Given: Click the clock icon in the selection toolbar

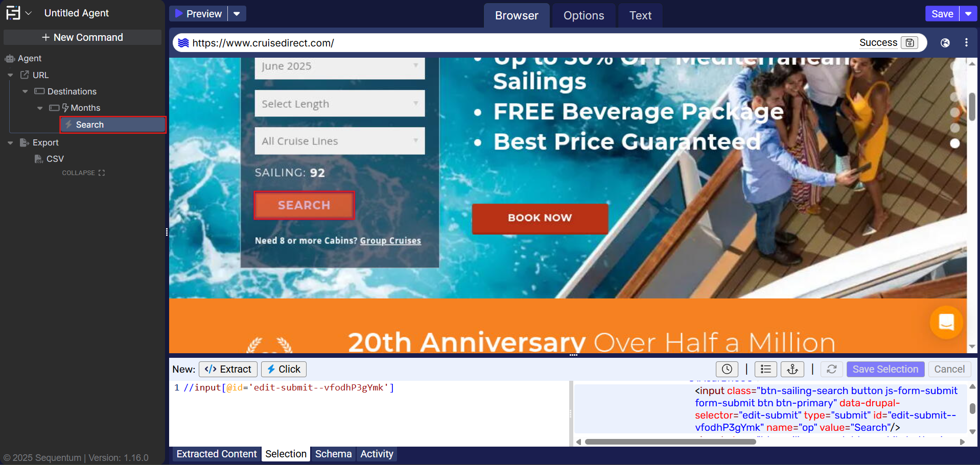Looking at the screenshot, I should [x=727, y=369].
